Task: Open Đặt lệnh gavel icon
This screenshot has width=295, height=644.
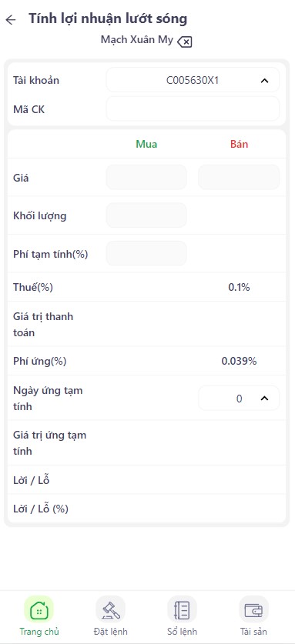Action: 111,610
